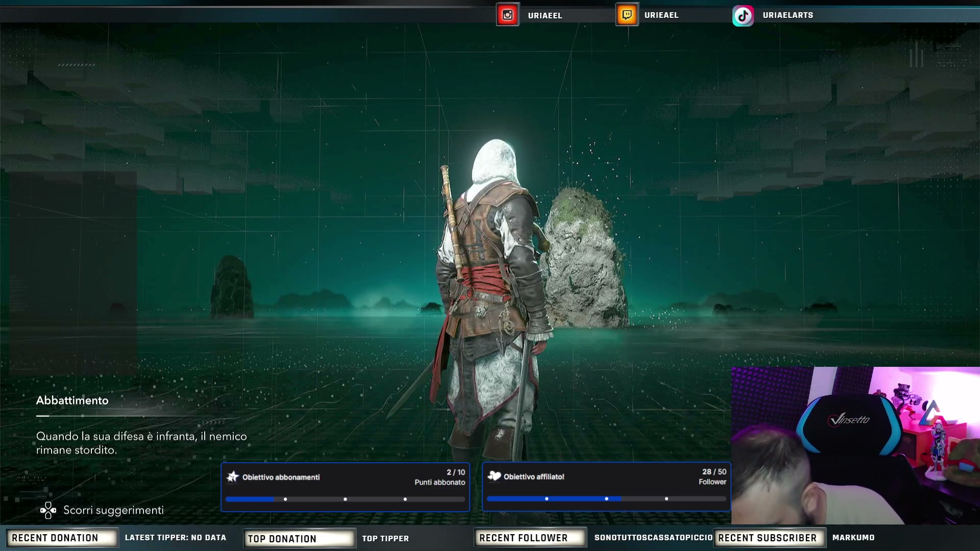The image size is (980, 551).
Task: Click the URIEAEL Twitch handle
Action: click(661, 15)
